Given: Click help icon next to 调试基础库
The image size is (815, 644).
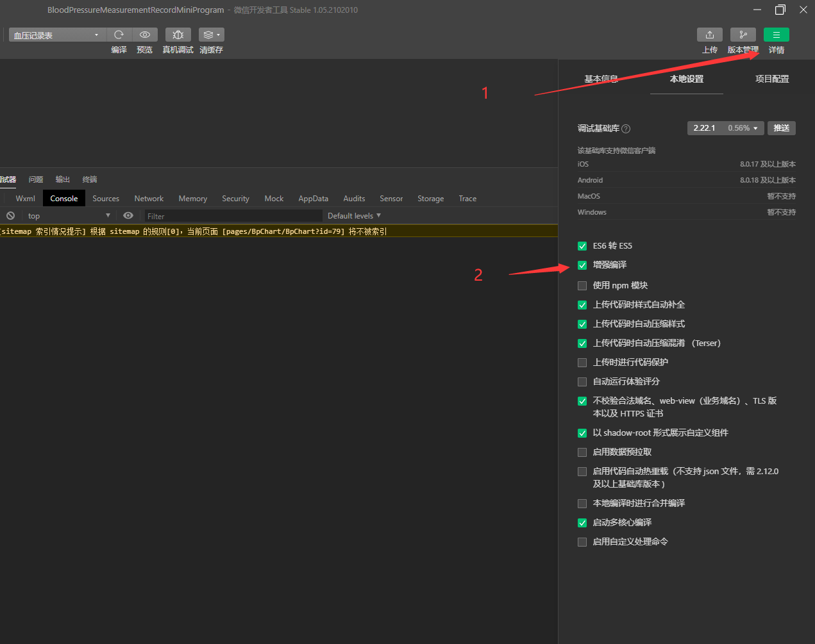Looking at the screenshot, I should (x=626, y=129).
